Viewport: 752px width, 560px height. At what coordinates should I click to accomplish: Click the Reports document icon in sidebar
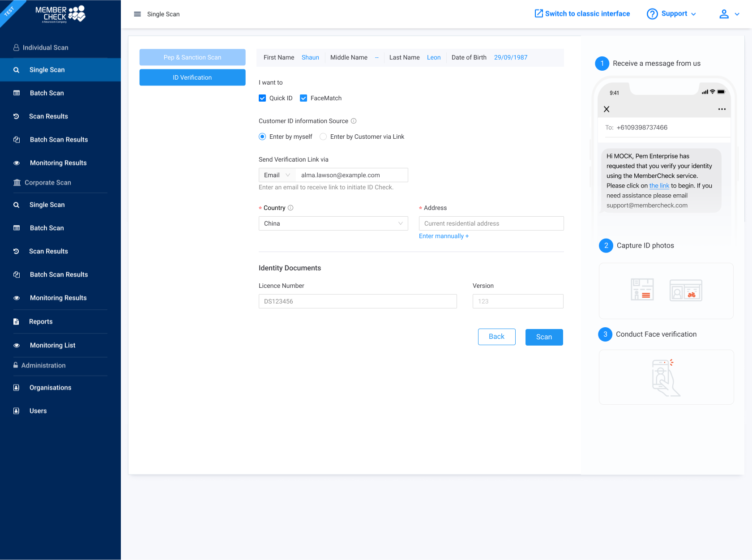pos(16,321)
